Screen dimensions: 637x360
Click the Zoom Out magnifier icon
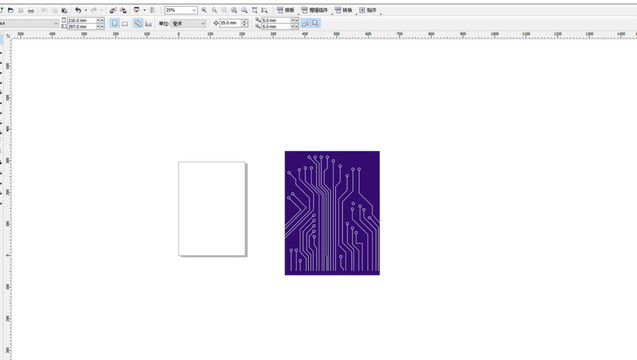[x=214, y=10]
